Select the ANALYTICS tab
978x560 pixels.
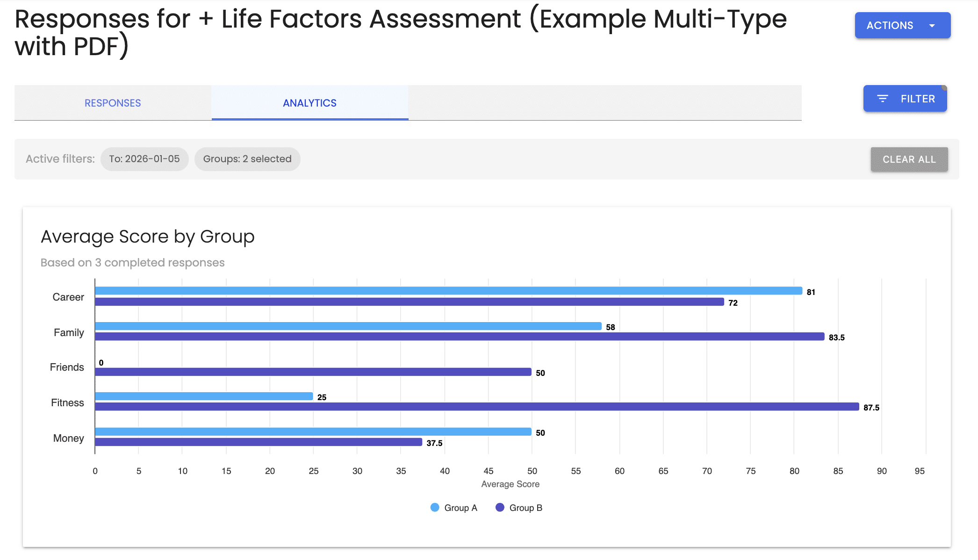(310, 103)
